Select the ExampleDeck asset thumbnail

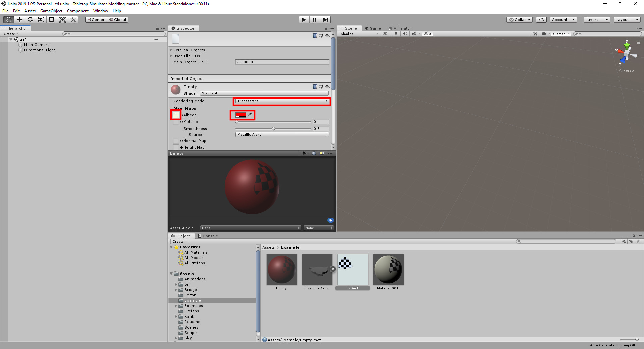pyautogui.click(x=317, y=269)
